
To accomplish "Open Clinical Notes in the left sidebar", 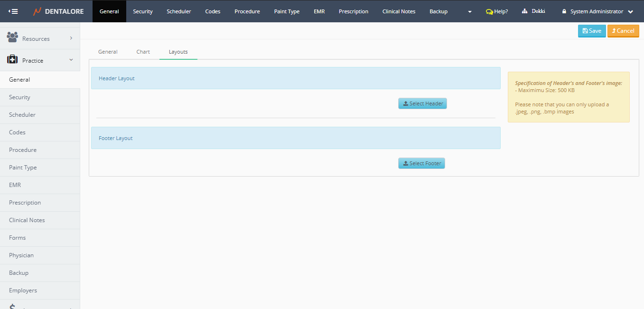I will click(x=27, y=220).
